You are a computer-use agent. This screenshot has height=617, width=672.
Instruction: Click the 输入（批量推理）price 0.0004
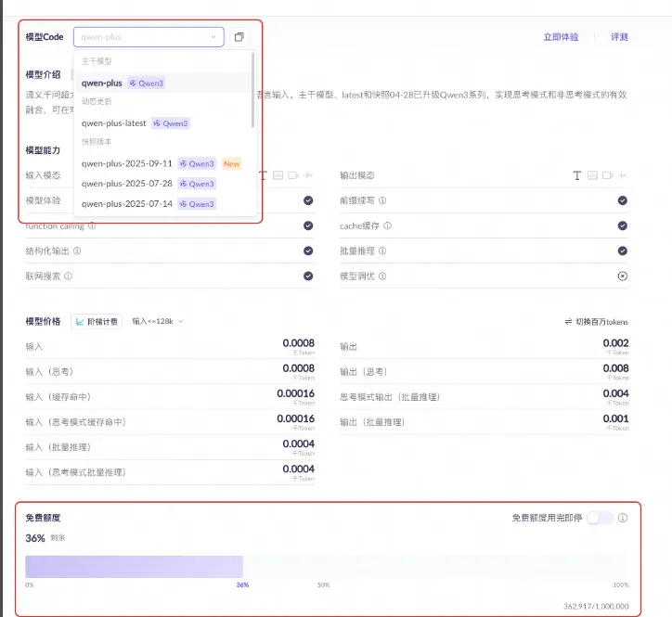[298, 443]
